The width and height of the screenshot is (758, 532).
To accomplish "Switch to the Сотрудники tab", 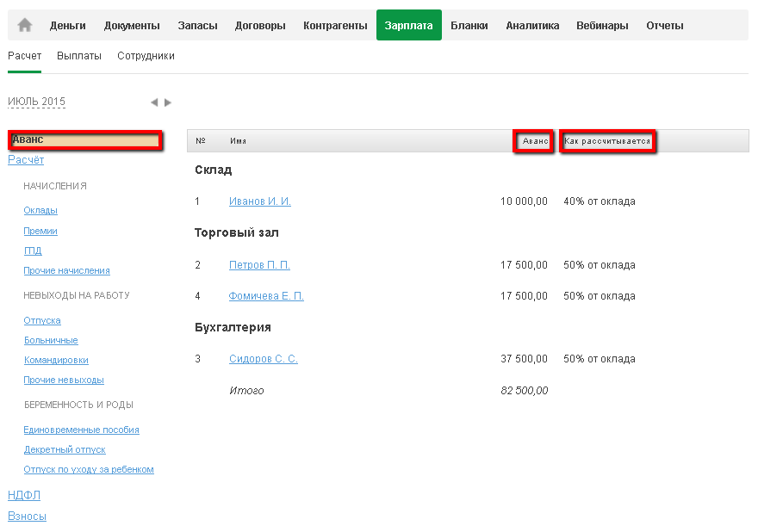I will tap(147, 56).
